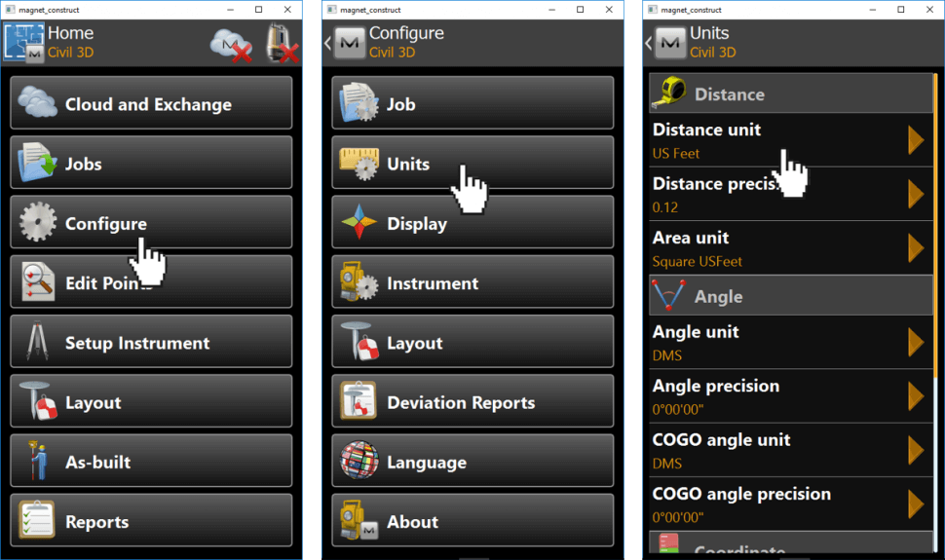Select the Angle precision setting row
Screen dimensions: 945x560
pyautogui.click(x=791, y=396)
